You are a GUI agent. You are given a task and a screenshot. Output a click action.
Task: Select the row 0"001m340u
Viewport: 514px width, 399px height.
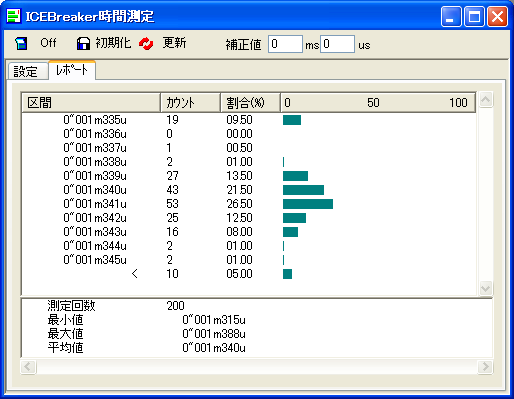click(248, 190)
